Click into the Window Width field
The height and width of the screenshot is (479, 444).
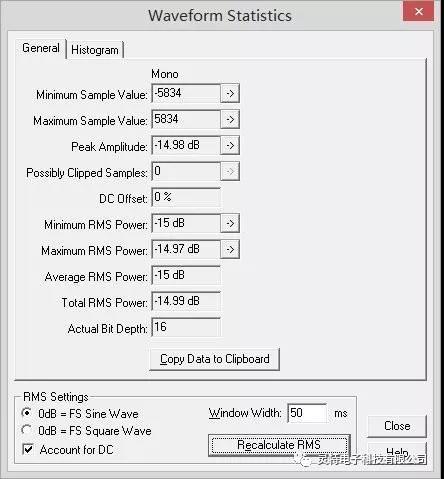(307, 413)
